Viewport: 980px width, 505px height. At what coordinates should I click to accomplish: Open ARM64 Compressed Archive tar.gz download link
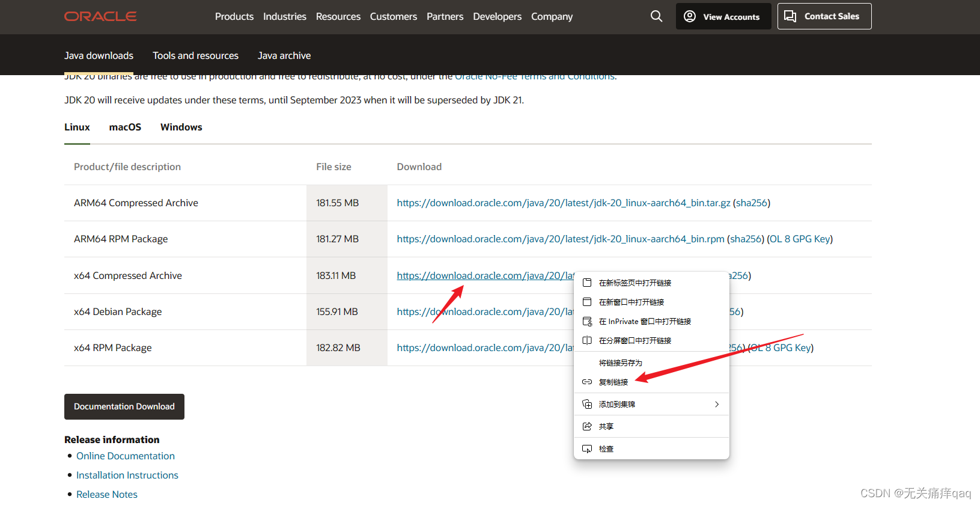(x=564, y=203)
